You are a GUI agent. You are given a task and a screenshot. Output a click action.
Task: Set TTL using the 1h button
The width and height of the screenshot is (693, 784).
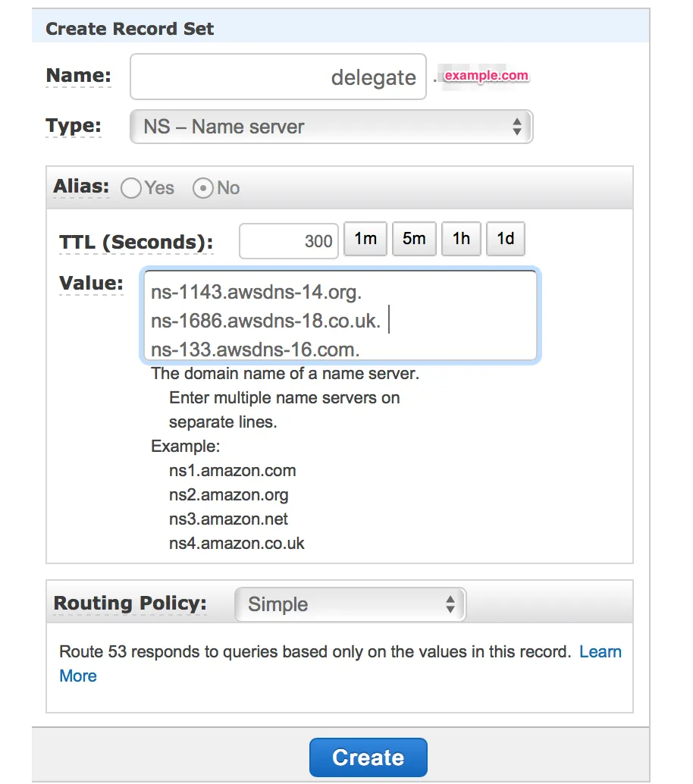click(461, 239)
